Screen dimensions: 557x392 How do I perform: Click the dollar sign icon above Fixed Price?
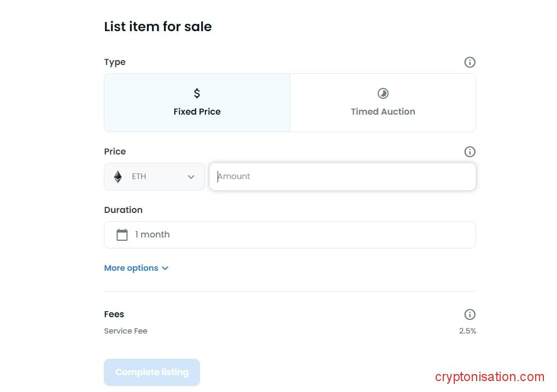click(x=197, y=93)
